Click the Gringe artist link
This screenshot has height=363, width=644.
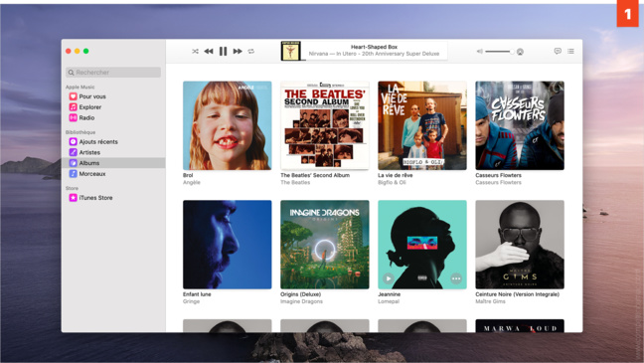tap(191, 301)
